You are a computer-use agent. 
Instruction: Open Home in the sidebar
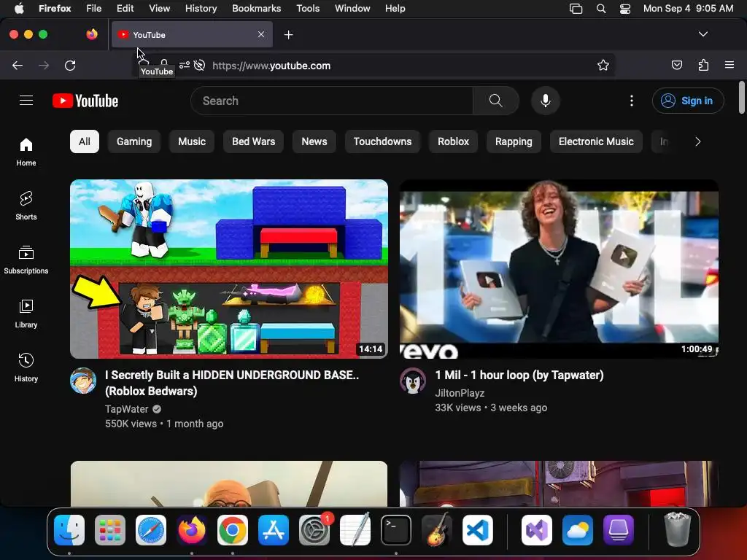(x=26, y=152)
